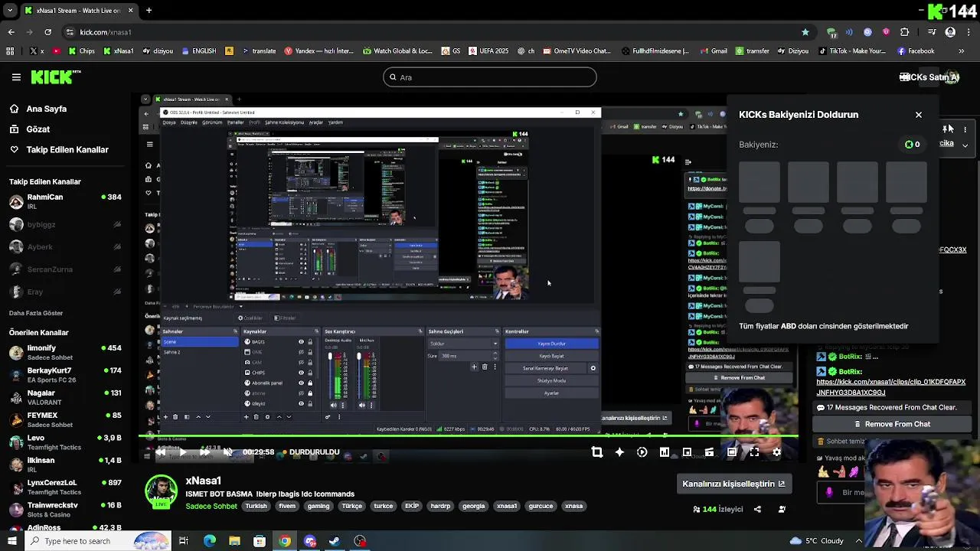Image resolution: width=980 pixels, height=551 pixels.
Task: Open Takip Edilen Kanallar in sidebar
Action: (x=59, y=149)
